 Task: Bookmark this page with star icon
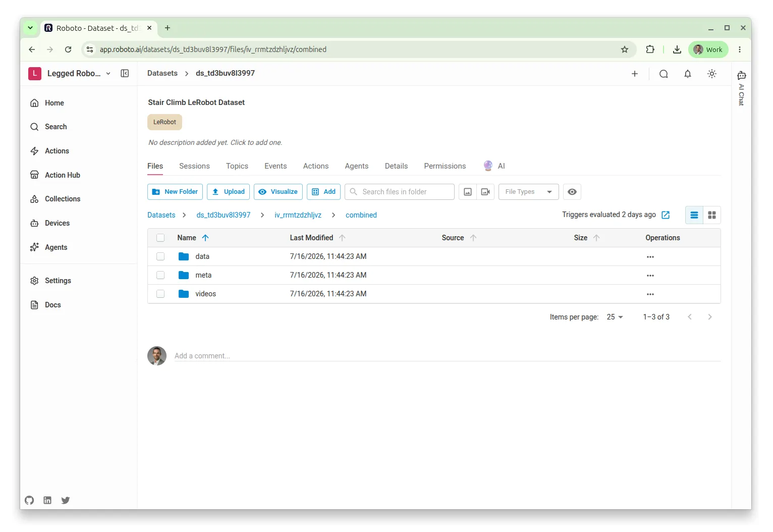tap(625, 49)
